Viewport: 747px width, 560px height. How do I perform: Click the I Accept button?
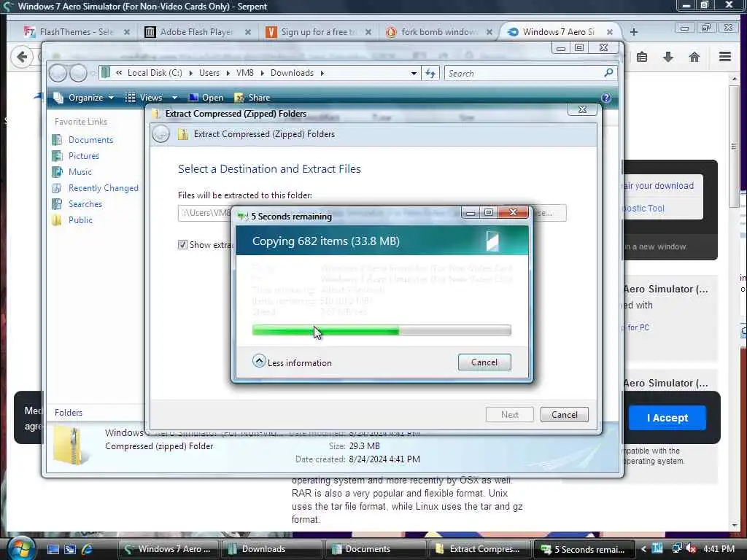(x=667, y=418)
